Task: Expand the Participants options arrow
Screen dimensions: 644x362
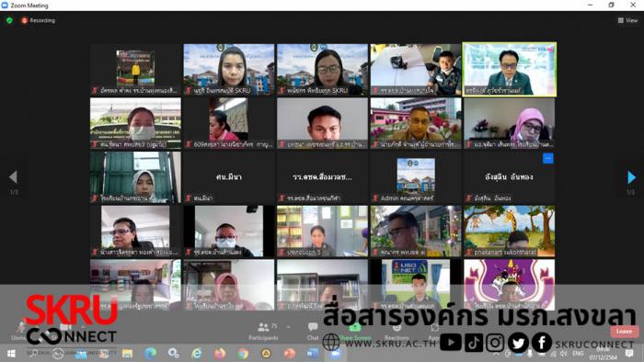Action: tap(289, 327)
